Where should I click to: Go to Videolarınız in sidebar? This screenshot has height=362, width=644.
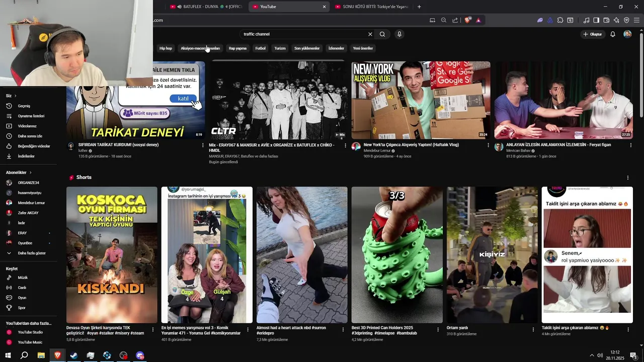coord(27,126)
